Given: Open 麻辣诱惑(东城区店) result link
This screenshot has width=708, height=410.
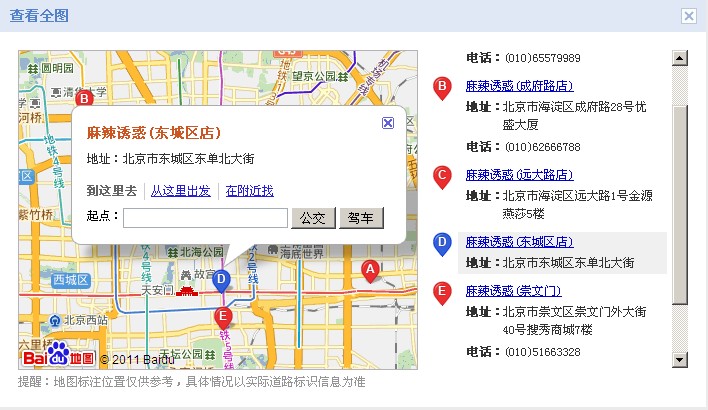Looking at the screenshot, I should tap(519, 242).
